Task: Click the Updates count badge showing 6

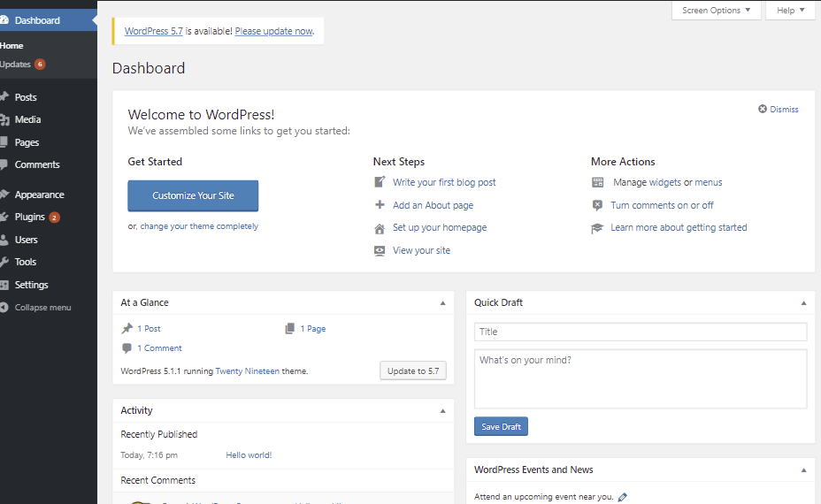Action: [x=40, y=64]
